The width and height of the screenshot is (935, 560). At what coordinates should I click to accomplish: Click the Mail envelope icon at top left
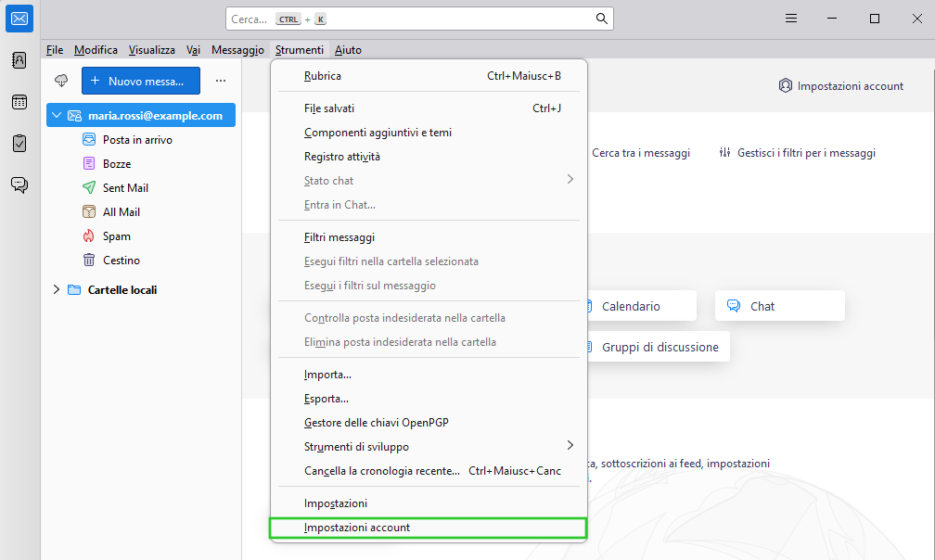click(x=19, y=19)
